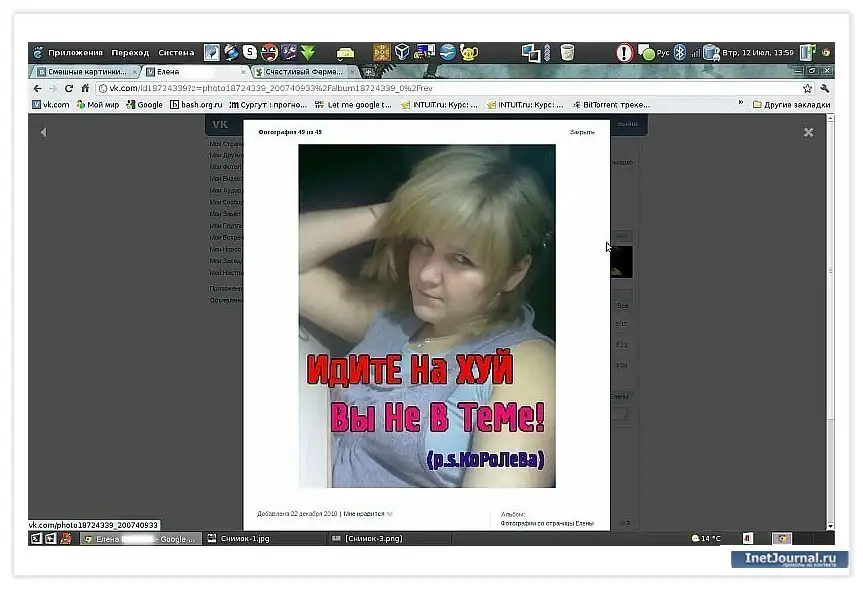This screenshot has height=589, width=863.
Task: Open bash.org.ru bookmark
Action: tap(196, 104)
